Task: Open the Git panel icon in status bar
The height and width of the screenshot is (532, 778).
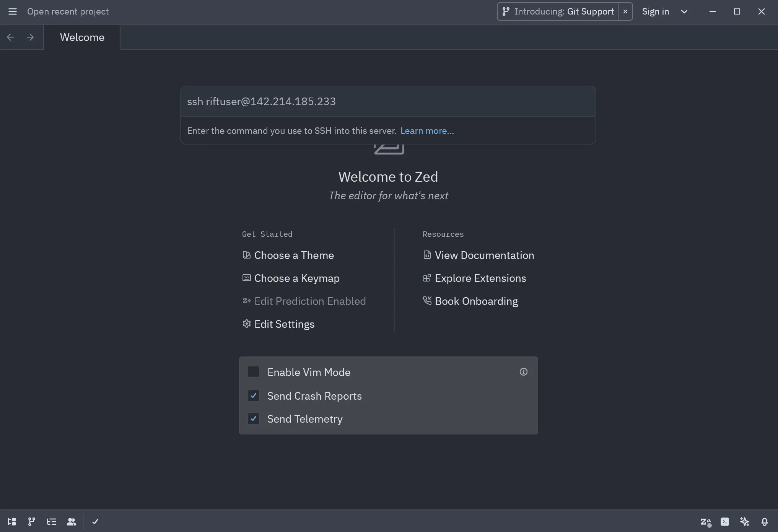Action: click(x=31, y=522)
